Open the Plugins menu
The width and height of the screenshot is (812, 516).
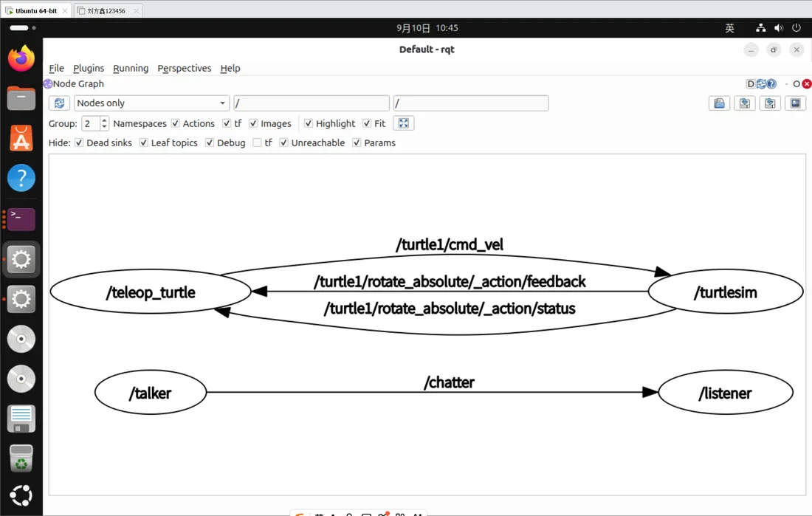pyautogui.click(x=89, y=69)
